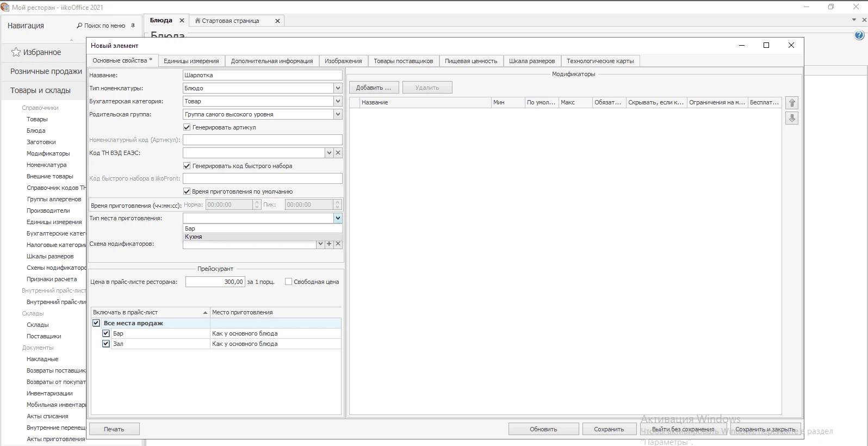
Task: Clear the Код ТН ВЭД ЕАЭС field with X icon
Action: point(338,153)
